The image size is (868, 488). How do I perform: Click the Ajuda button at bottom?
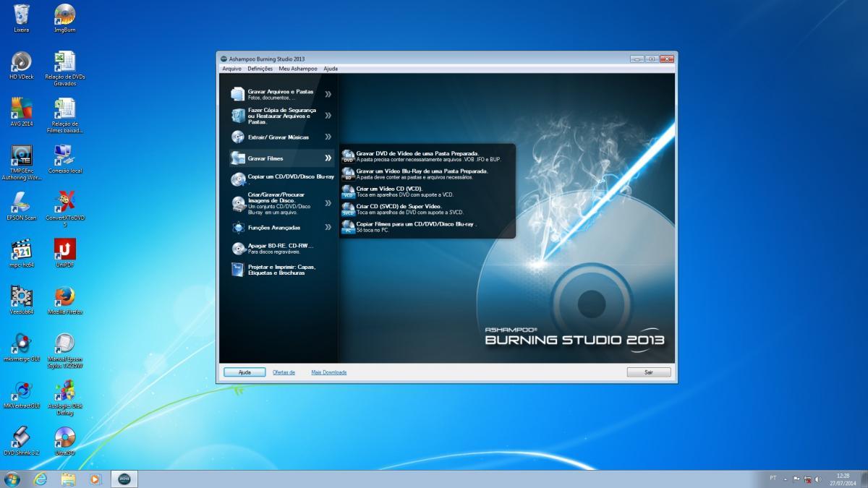coord(244,372)
